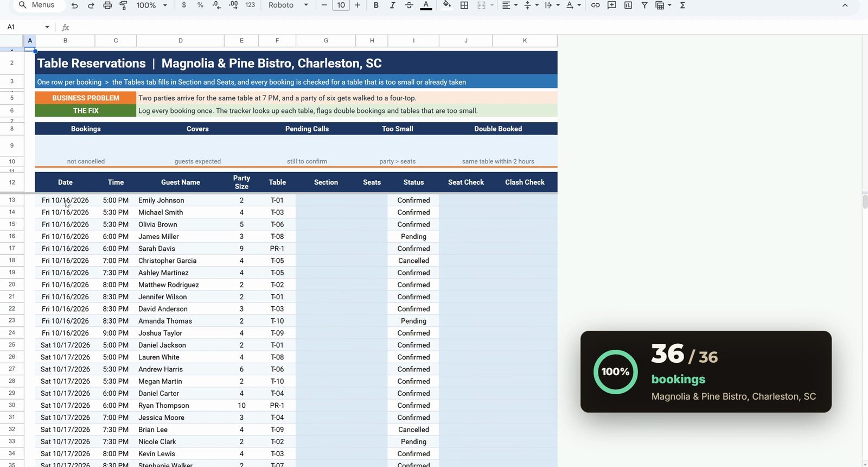Click the Guest Name column heading cell
Image resolution: width=868 pixels, height=467 pixels.
181,182
